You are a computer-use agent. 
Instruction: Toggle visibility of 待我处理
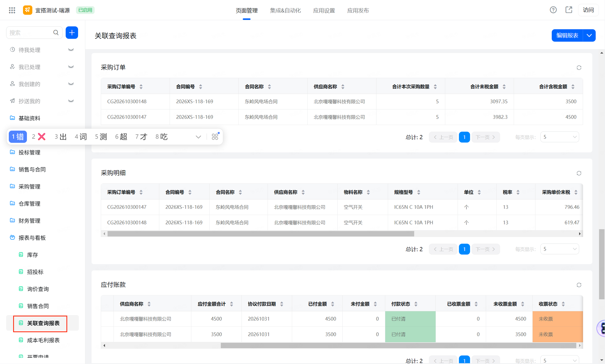[x=71, y=50]
